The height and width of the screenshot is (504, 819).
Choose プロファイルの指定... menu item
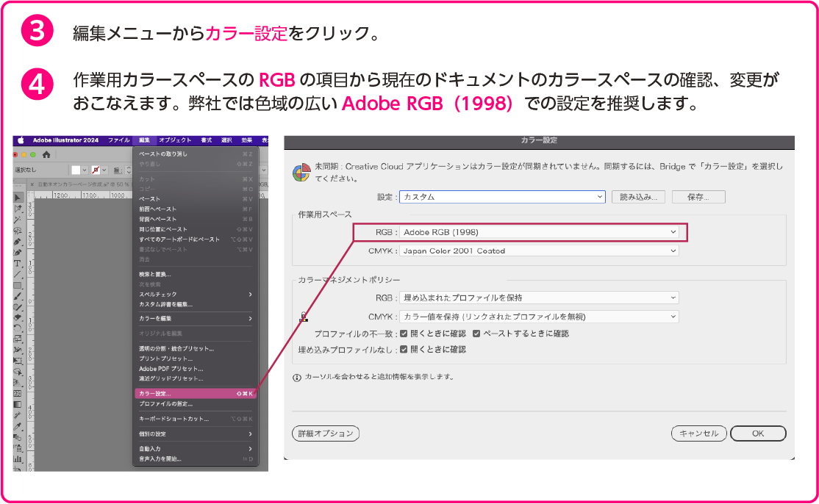[196, 404]
